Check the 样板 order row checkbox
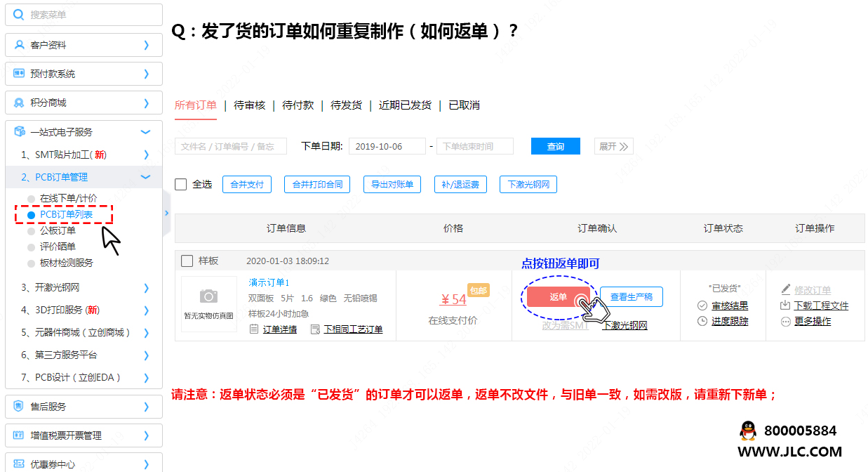868x472 pixels. [187, 261]
